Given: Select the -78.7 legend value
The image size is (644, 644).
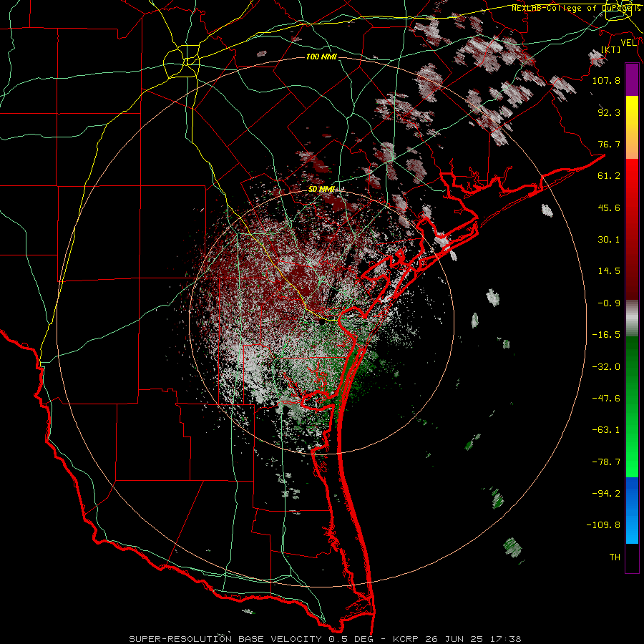Looking at the screenshot, I should (x=606, y=462).
